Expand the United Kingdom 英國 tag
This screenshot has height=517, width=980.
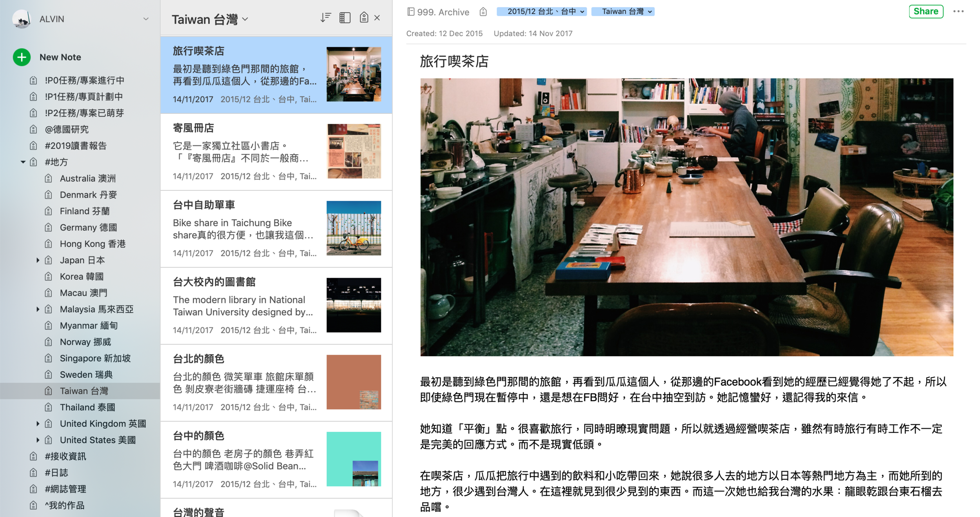[x=38, y=424]
